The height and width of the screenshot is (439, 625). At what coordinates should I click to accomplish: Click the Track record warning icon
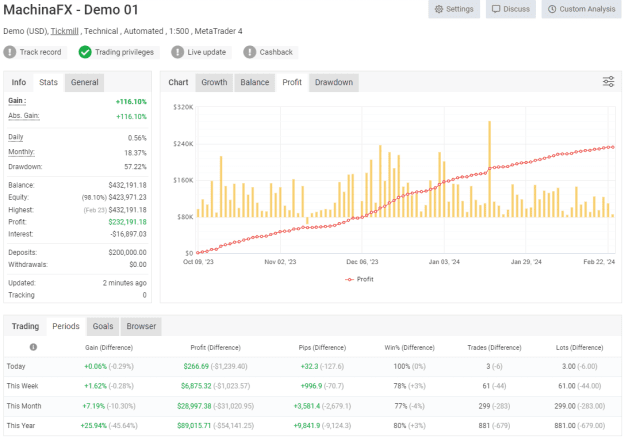(10, 52)
